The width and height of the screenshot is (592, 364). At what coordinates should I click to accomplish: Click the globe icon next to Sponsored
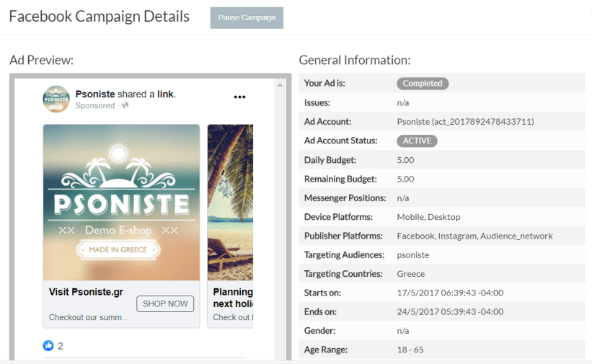point(125,105)
